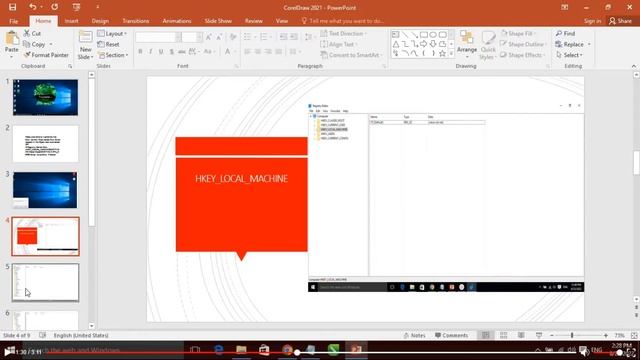Screen dimensions: 640x360
Task: Open the Layout dropdown
Action: (112, 33)
